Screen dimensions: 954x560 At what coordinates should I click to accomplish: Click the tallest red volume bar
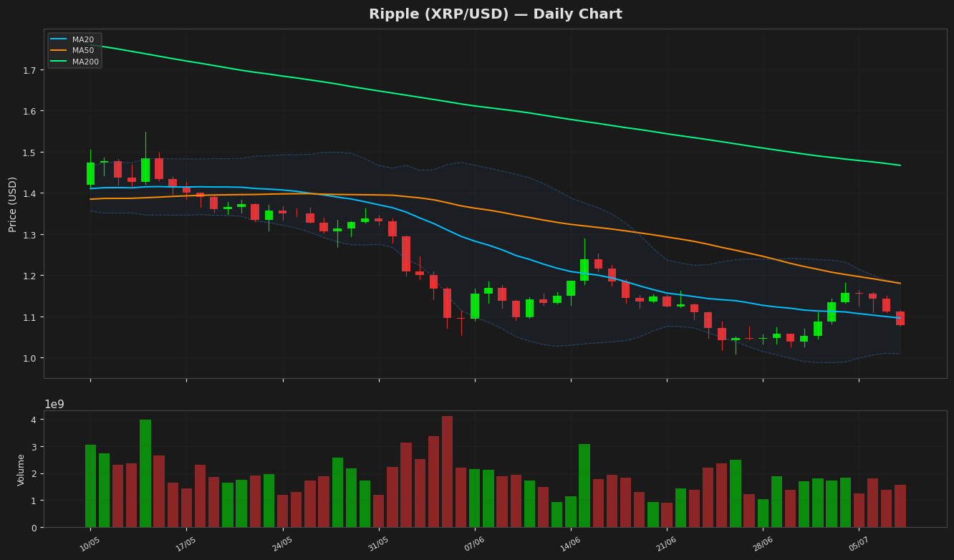point(447,472)
